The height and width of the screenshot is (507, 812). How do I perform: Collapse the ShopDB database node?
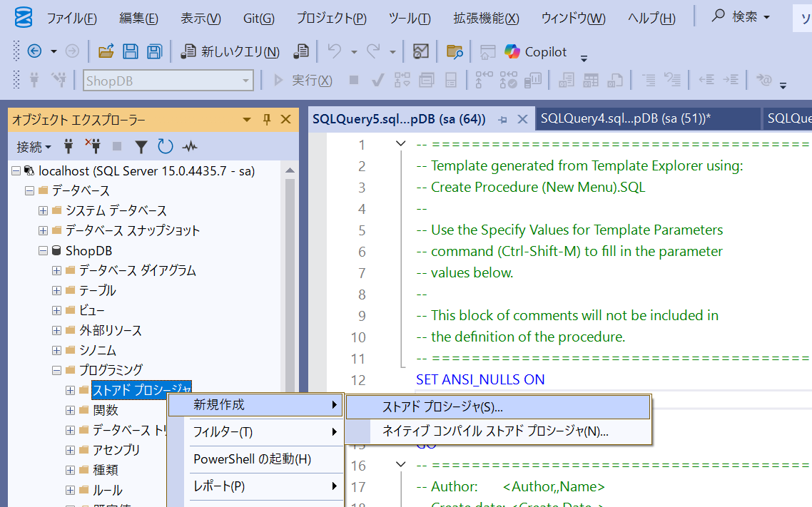(x=43, y=251)
